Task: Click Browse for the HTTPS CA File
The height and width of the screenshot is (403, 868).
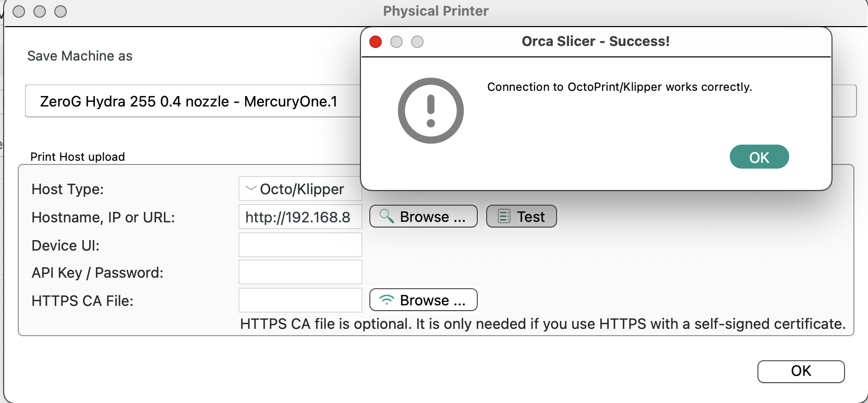Action: coord(423,300)
